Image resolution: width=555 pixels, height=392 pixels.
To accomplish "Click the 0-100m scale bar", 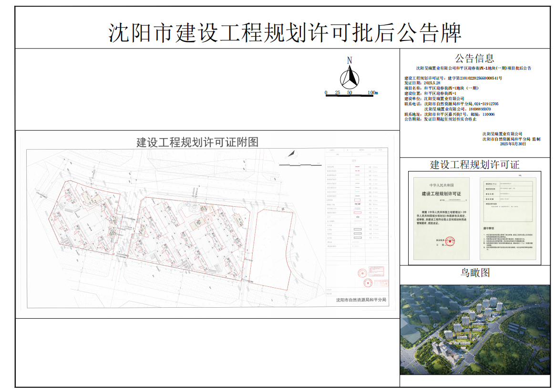I will coord(351,94).
